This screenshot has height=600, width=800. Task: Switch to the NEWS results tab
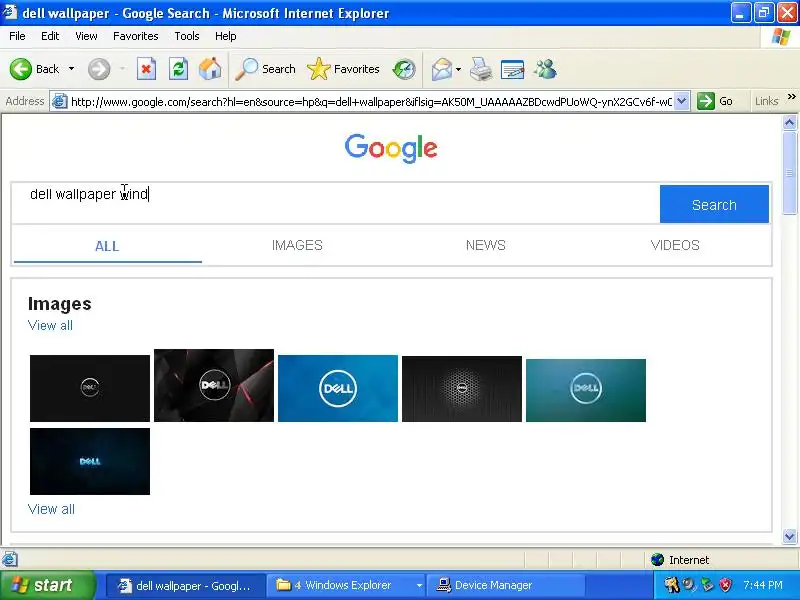(486, 245)
